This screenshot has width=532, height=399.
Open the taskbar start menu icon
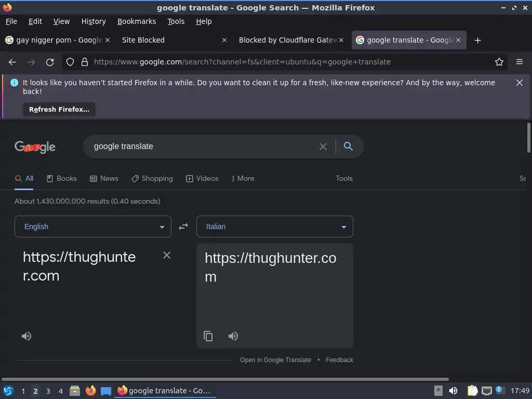(x=8, y=391)
